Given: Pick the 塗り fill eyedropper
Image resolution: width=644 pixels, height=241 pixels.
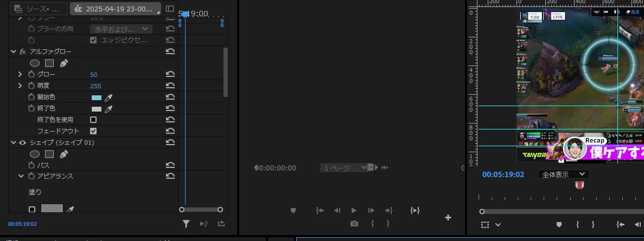Looking at the screenshot, I should click(x=70, y=210).
